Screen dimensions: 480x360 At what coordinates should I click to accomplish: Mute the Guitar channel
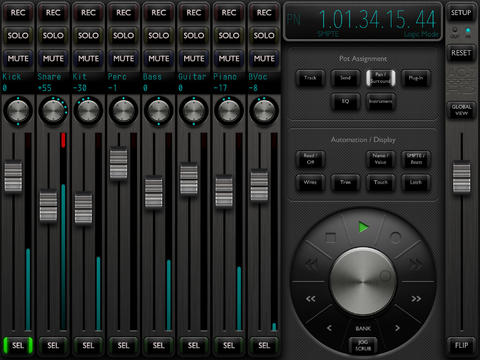click(194, 59)
